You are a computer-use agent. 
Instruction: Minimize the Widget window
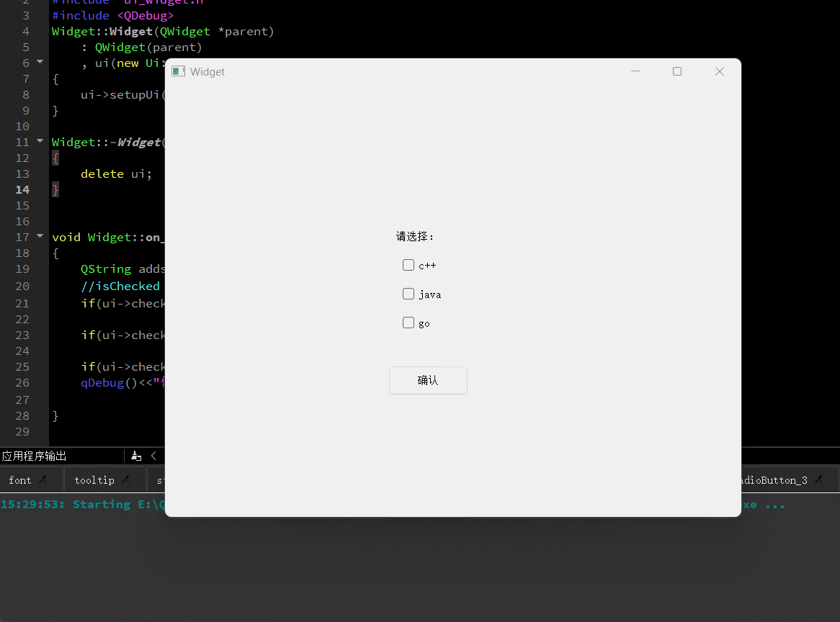(x=635, y=71)
